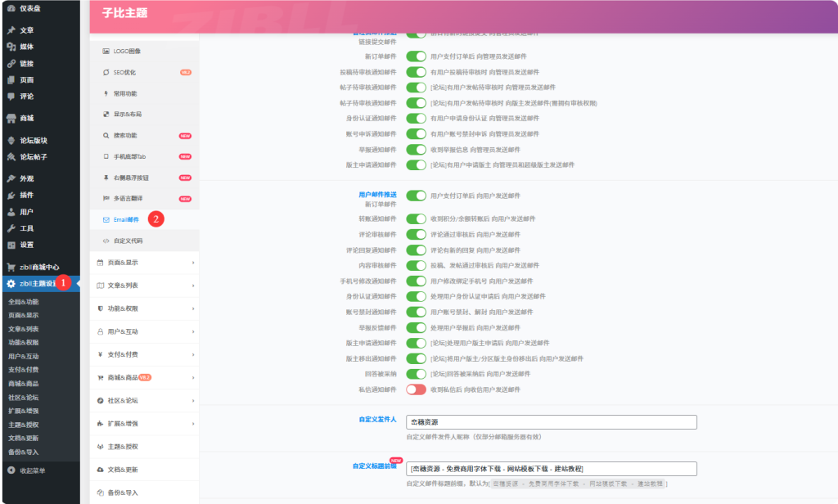Expand the 扩展&增强 section

(x=144, y=424)
